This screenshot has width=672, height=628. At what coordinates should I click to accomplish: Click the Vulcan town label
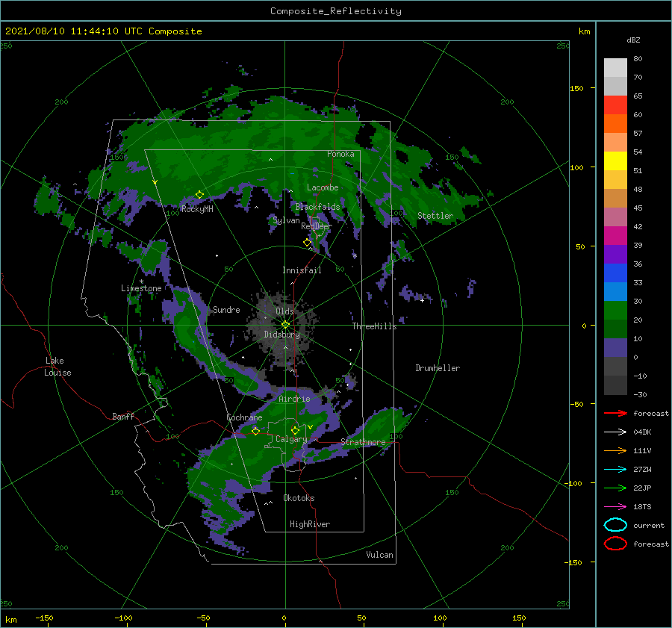coord(379,555)
